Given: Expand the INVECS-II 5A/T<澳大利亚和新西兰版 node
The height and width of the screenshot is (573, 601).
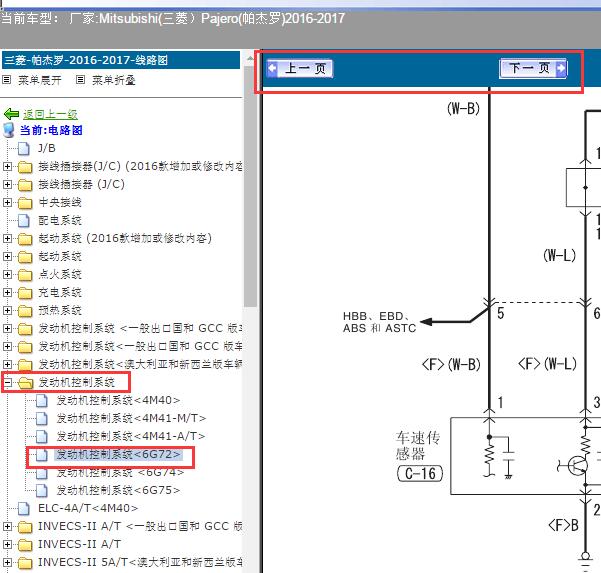Looking at the screenshot, I should point(7,562).
